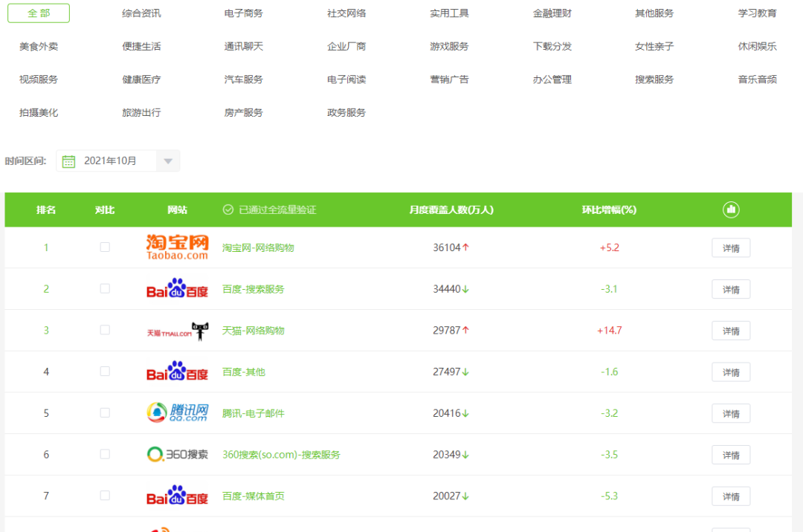803x532 pixels.
Task: Click the Baidu logo in rank 2 row
Action: 177,288
